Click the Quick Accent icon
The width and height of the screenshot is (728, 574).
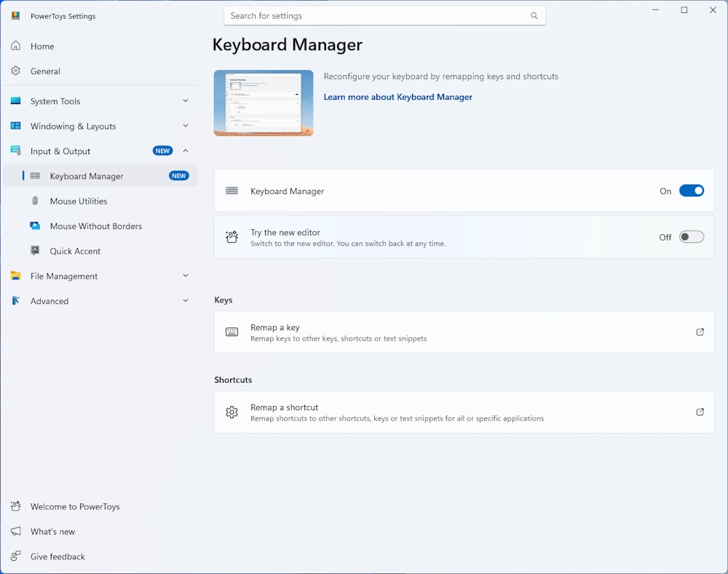(35, 251)
